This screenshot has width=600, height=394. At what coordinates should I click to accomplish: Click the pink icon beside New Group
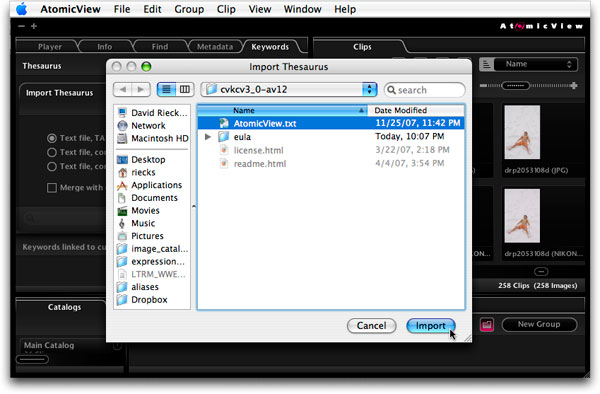coord(486,325)
